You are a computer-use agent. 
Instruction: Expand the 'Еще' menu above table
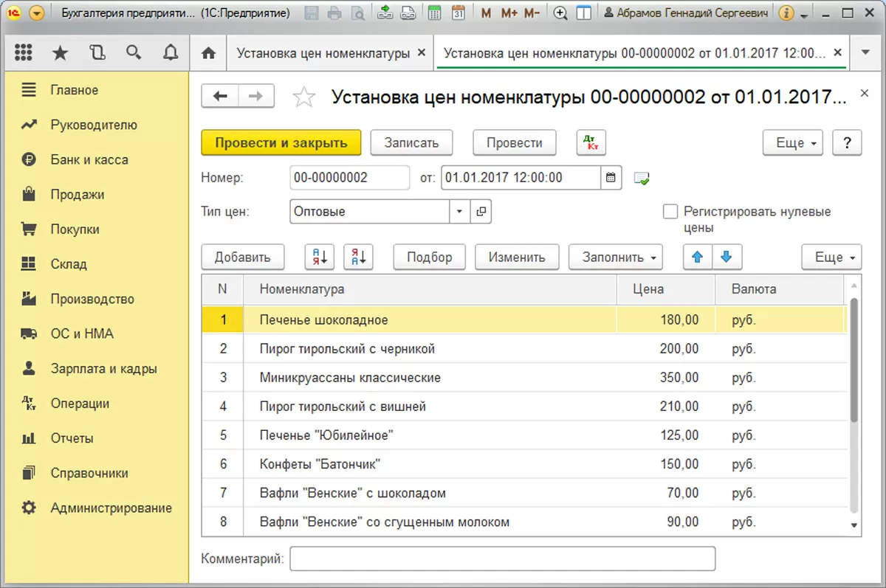click(x=831, y=257)
